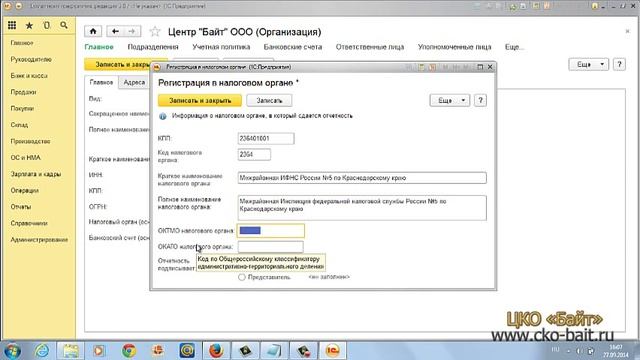This screenshot has height=360, width=640.
Task: Open Администрирование sidebar section
Action: point(39,240)
